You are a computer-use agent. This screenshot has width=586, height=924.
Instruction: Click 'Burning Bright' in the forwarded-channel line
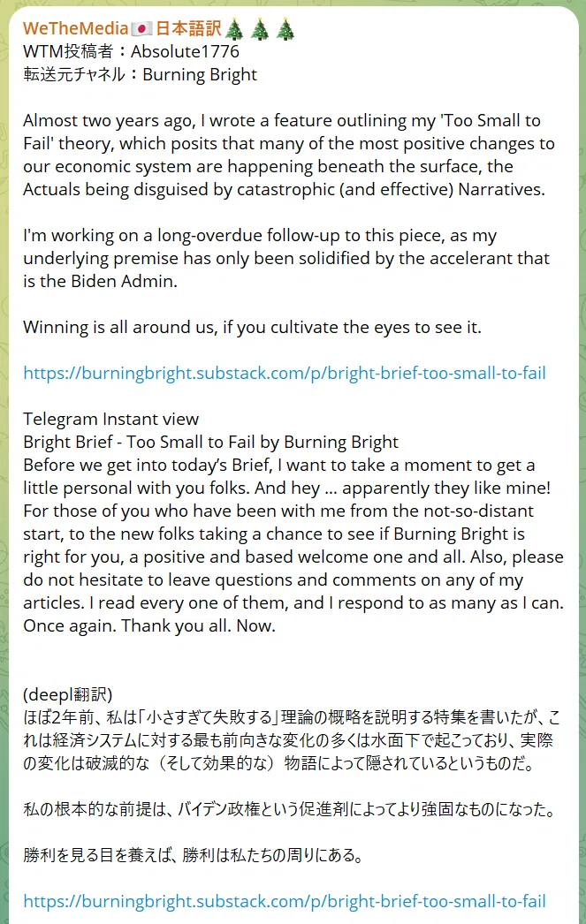tap(200, 75)
